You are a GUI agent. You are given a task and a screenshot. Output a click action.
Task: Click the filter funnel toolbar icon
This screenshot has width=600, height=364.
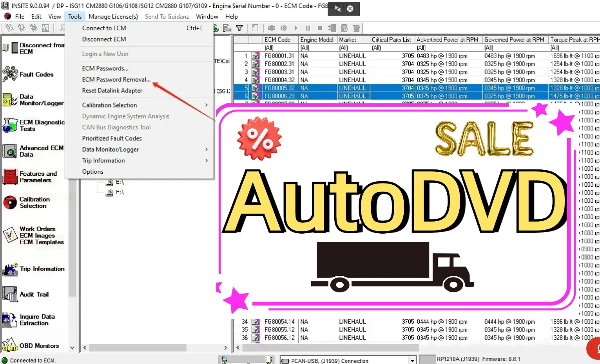(239, 28)
